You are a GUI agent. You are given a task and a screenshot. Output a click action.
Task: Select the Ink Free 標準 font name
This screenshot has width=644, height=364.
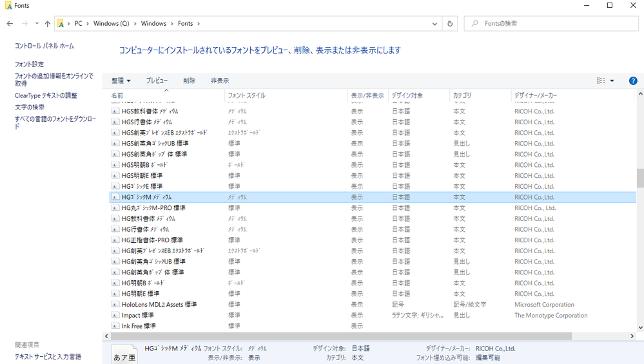pos(139,326)
